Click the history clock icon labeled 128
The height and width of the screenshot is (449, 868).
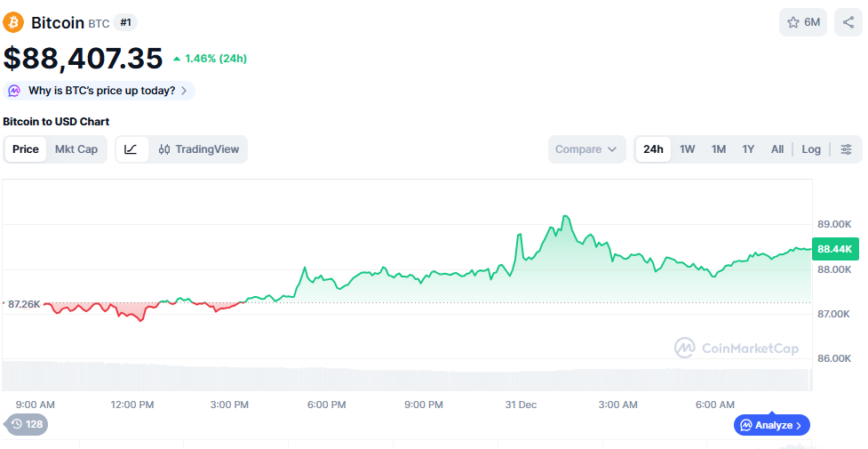point(17,424)
